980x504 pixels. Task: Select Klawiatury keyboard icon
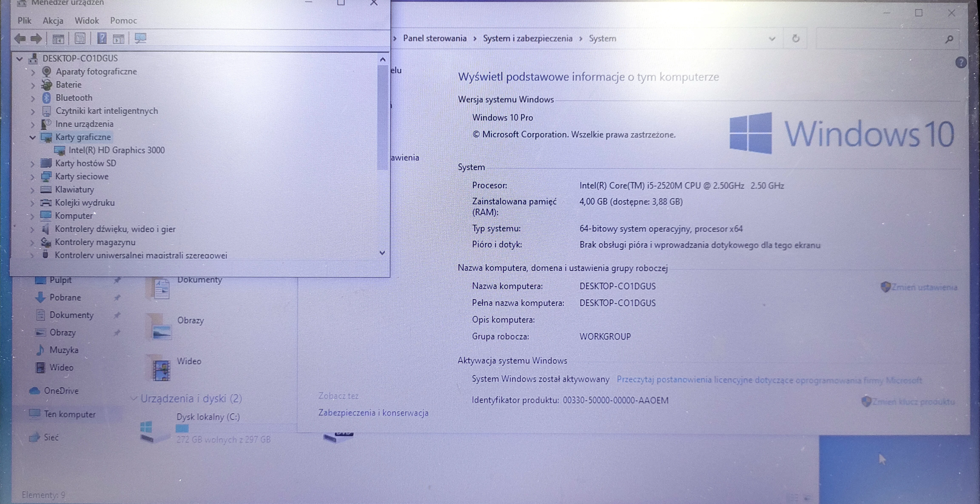click(46, 189)
